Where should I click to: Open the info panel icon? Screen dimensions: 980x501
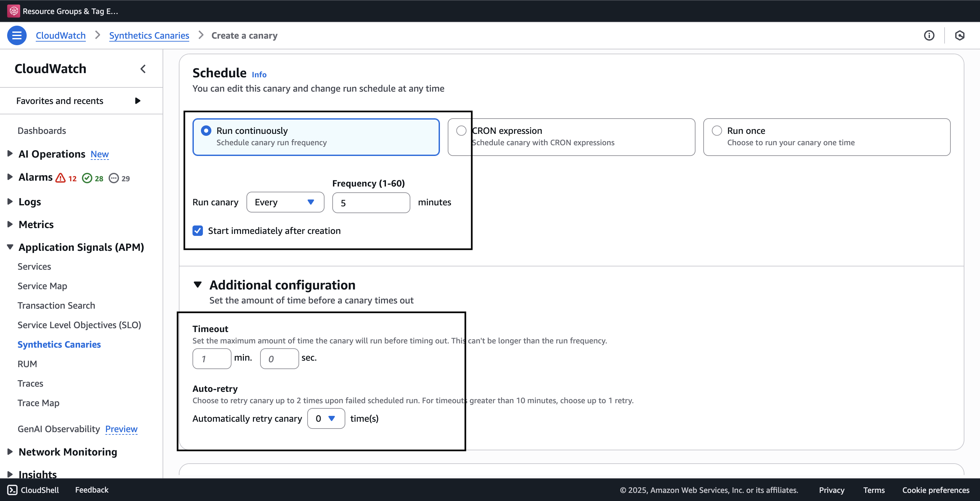(x=929, y=35)
